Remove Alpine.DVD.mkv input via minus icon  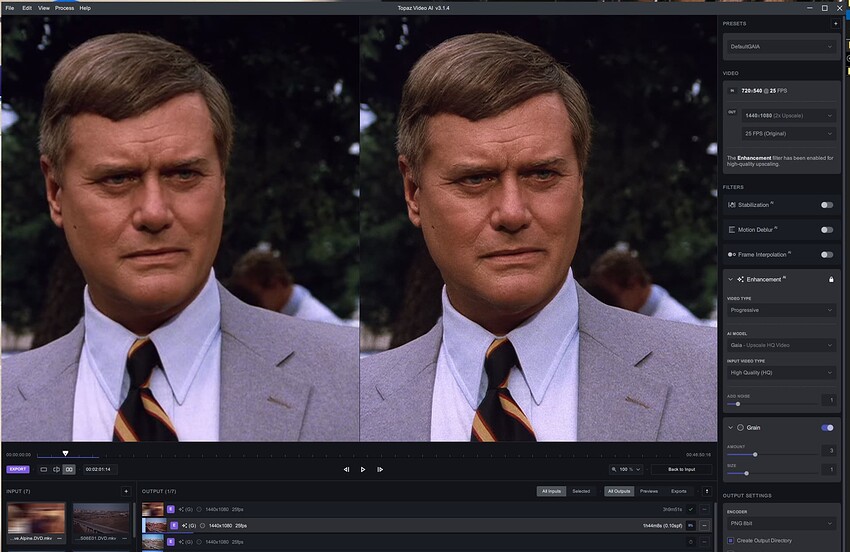60,538
